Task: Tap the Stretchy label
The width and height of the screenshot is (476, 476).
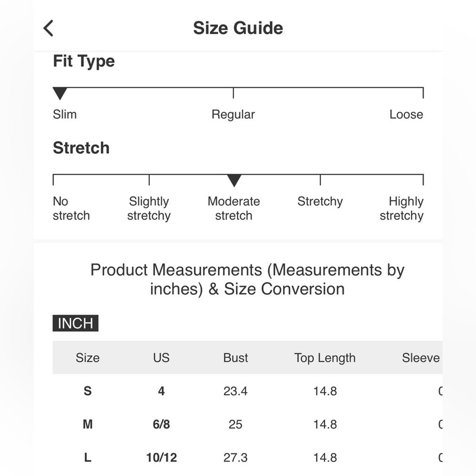Action: [320, 201]
